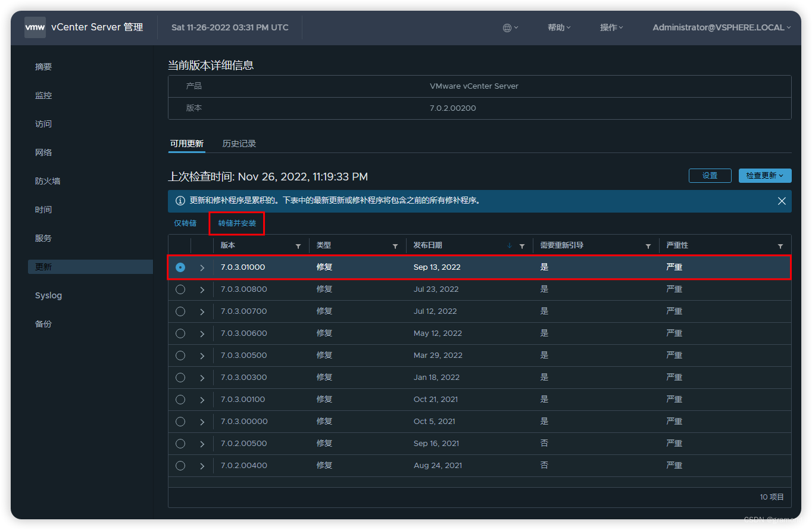Image resolution: width=812 pixels, height=530 pixels.
Task: Open the 帮助 dropdown menu
Action: click(x=559, y=27)
